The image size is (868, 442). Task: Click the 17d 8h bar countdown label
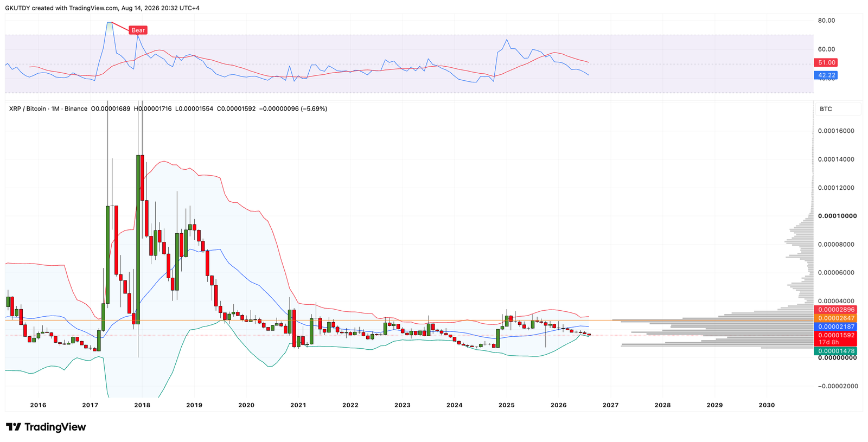pyautogui.click(x=829, y=343)
